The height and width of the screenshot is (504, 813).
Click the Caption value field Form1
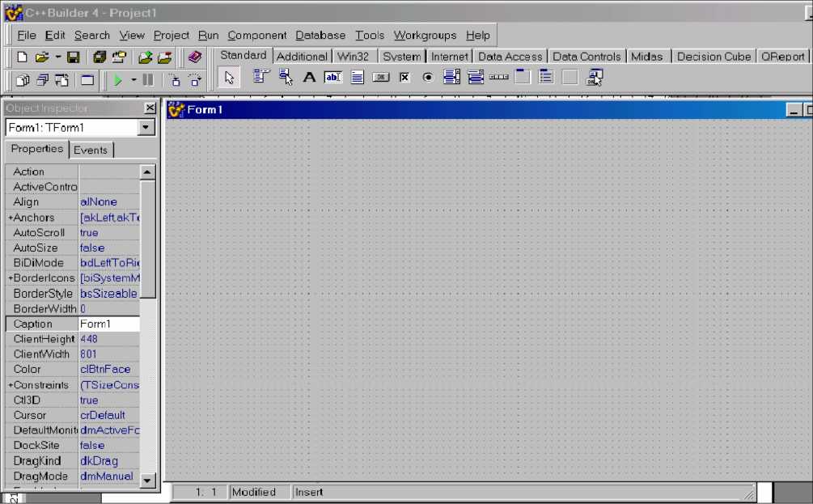(109, 324)
